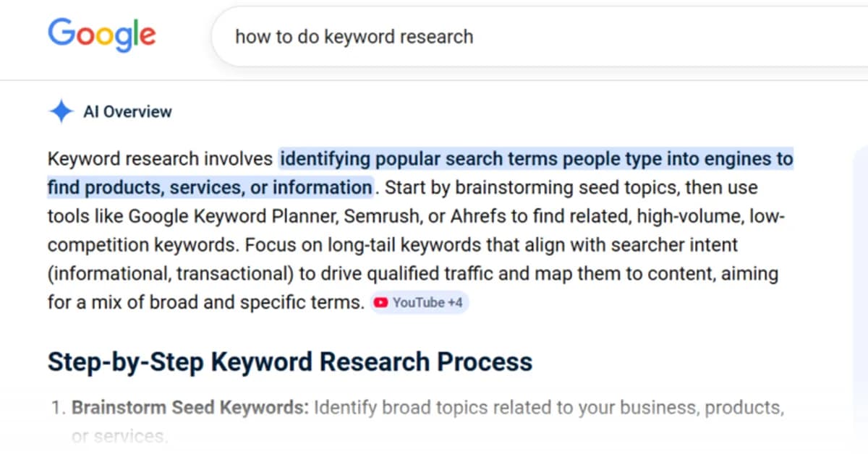Open the YouTube +4 sources chip
868x454 pixels.
pyautogui.click(x=420, y=302)
